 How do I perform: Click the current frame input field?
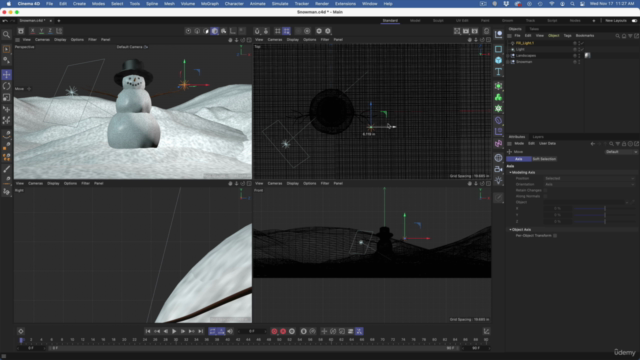tap(252, 331)
